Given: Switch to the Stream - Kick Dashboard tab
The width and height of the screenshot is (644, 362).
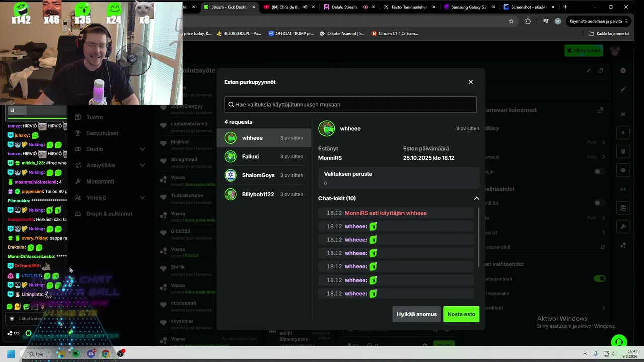Looking at the screenshot, I should 229,7.
